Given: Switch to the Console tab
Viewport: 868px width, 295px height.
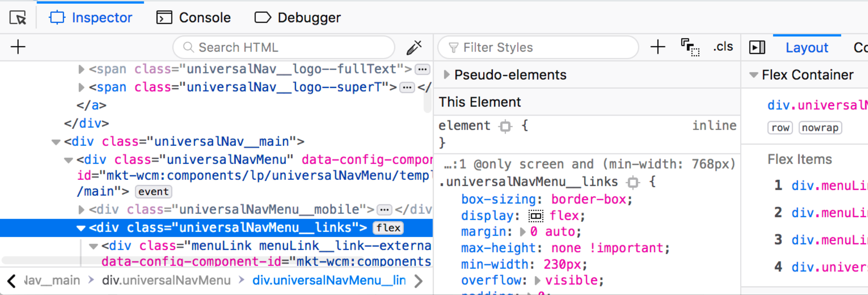Looking at the screenshot, I should tap(194, 18).
